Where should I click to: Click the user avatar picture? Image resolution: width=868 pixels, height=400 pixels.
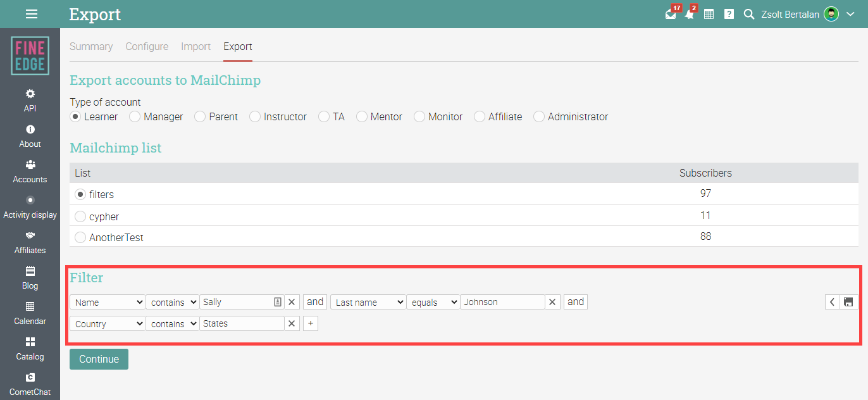click(x=831, y=14)
